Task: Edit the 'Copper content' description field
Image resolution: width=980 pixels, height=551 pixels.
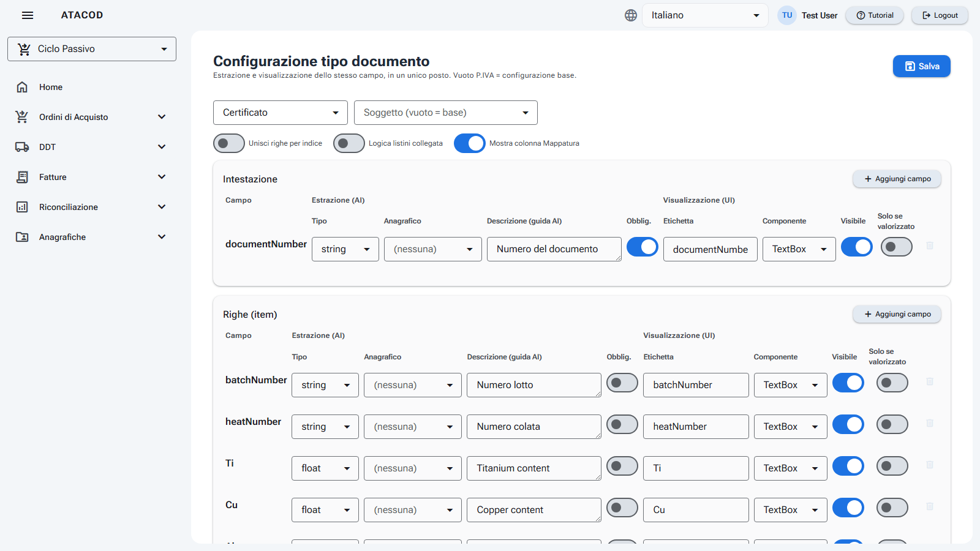Action: 534,510
